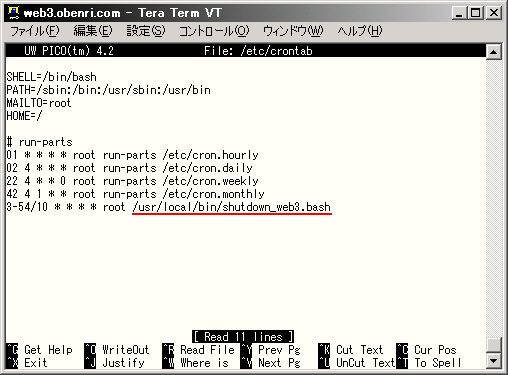Click the 'UnCut Text' shortcut label
508x375 pixels.
[x=366, y=363]
